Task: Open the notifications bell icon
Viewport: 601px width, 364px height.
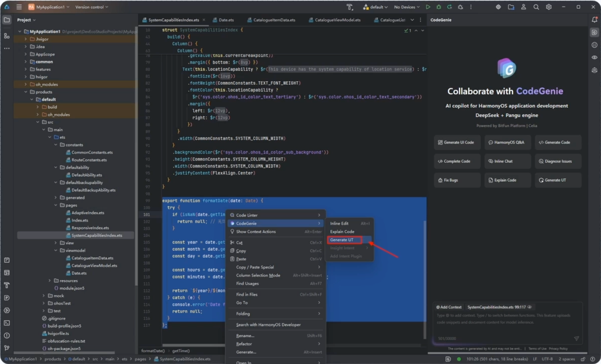Action: point(594,20)
